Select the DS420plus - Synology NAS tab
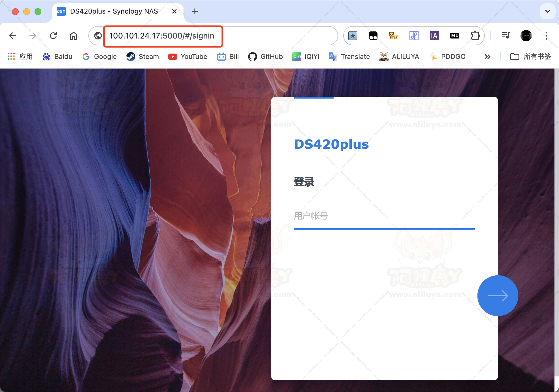 click(118, 11)
